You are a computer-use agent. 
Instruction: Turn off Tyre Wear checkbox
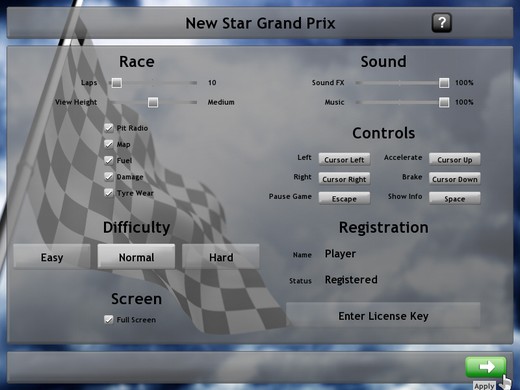point(109,193)
